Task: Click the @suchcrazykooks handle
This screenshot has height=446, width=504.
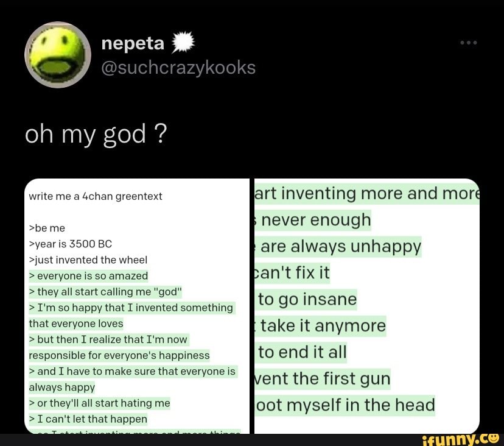Action: point(178,68)
